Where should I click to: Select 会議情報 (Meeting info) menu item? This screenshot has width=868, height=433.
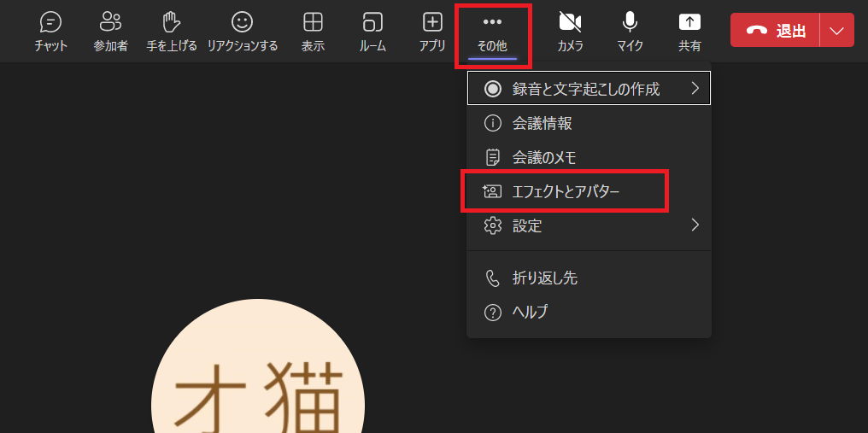(x=542, y=123)
